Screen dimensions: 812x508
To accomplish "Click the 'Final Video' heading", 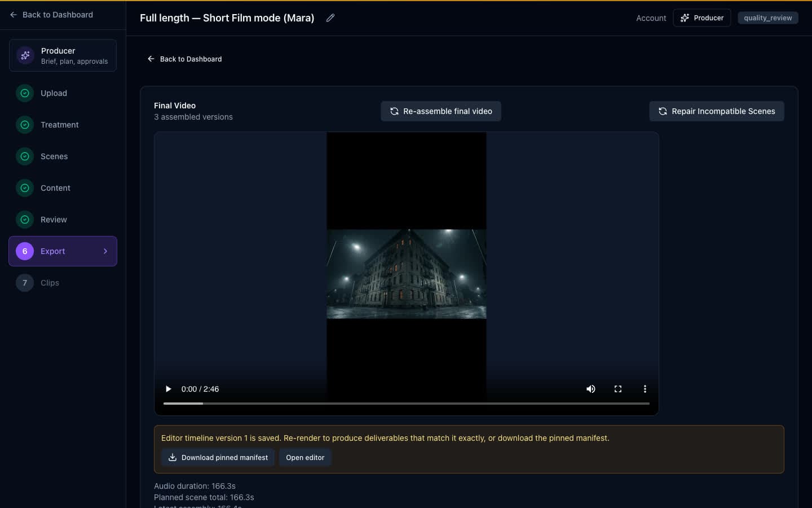I will pos(175,106).
